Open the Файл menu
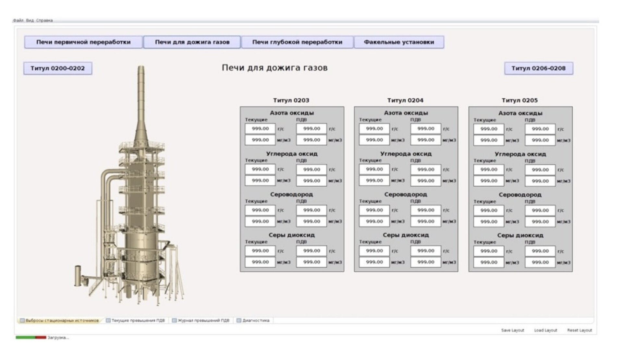This screenshot has height=364, width=623. [18, 20]
